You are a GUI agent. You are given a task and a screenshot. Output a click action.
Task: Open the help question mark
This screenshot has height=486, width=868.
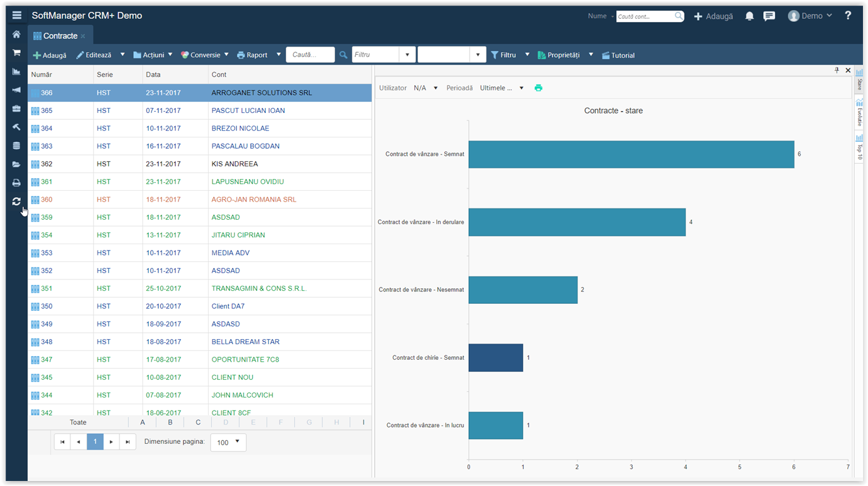click(848, 16)
